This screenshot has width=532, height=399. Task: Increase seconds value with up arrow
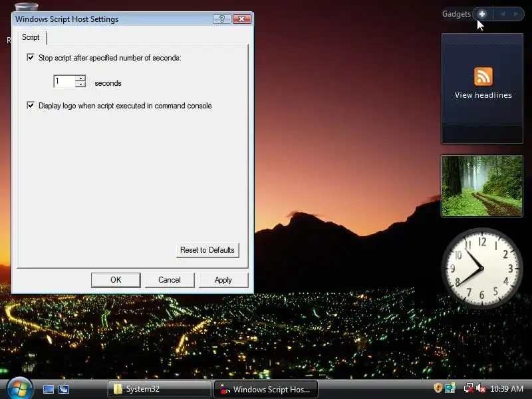coord(80,78)
